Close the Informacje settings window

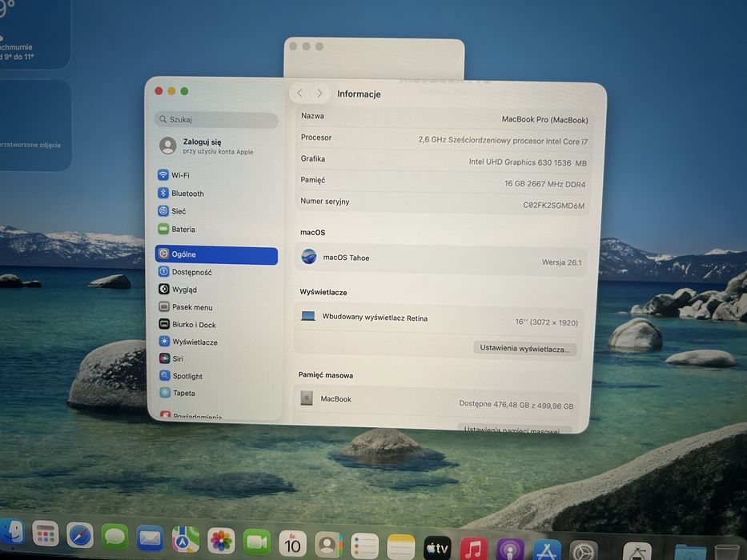[x=159, y=91]
